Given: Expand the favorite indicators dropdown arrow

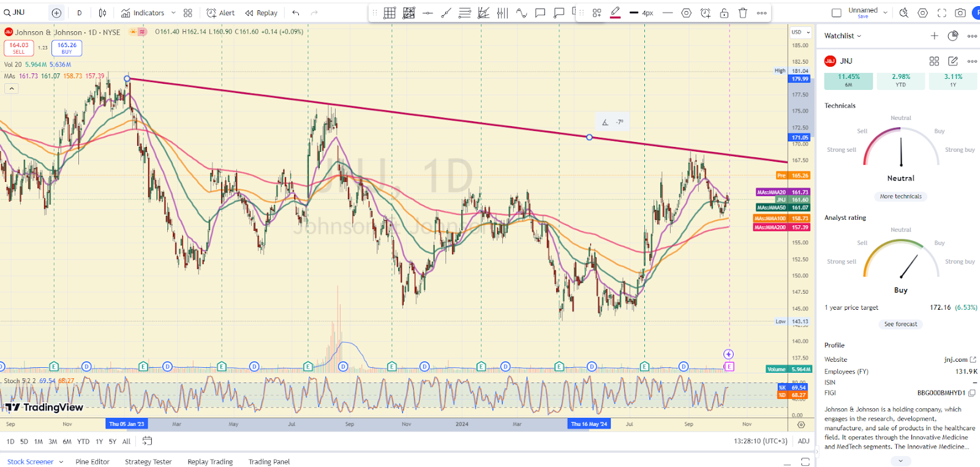Looking at the screenshot, I should coord(173,13).
